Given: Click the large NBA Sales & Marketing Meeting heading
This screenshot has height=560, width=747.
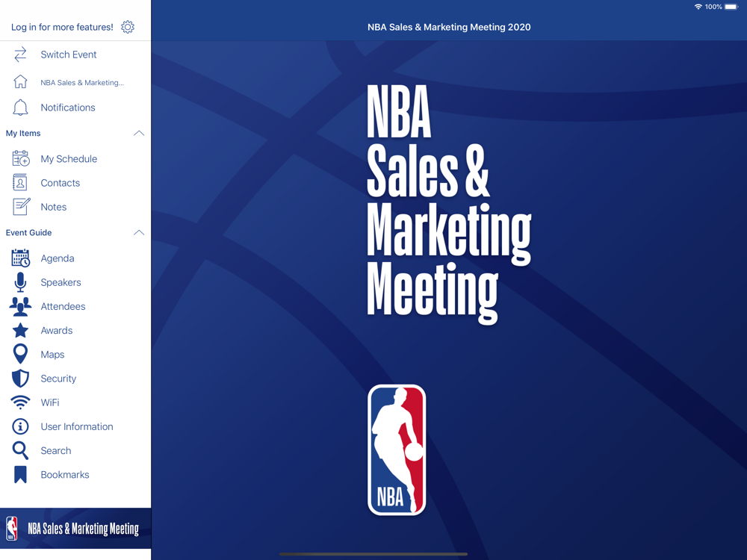Looking at the screenshot, I should pyautogui.click(x=449, y=204).
